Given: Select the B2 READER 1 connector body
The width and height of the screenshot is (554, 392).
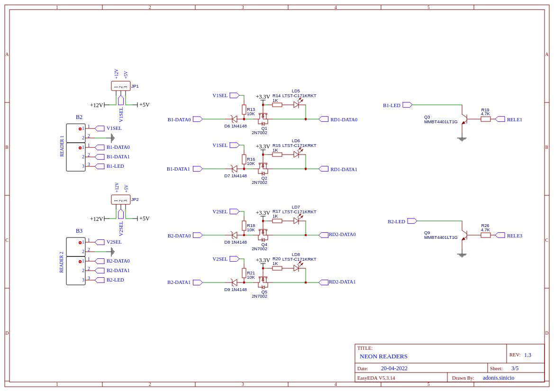Looking at the screenshot, I should [76, 147].
